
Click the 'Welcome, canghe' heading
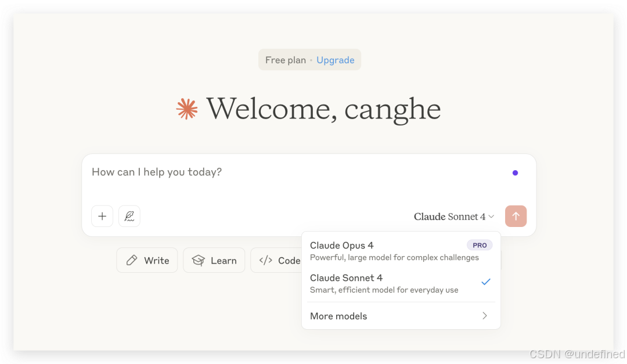coord(323,109)
